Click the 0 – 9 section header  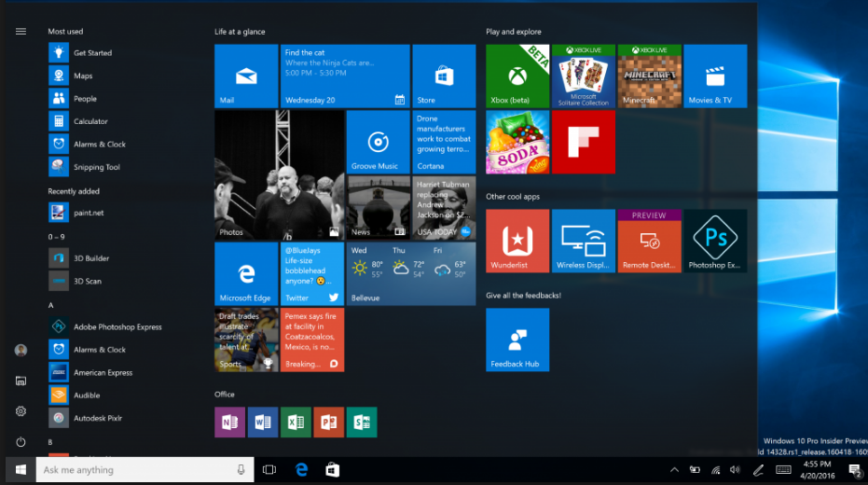pos(57,236)
